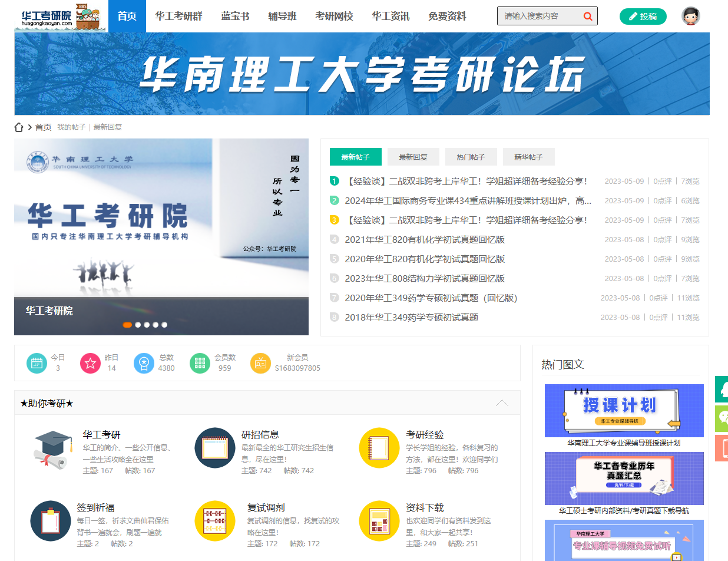Click the number 1 rank badge

pyautogui.click(x=334, y=181)
